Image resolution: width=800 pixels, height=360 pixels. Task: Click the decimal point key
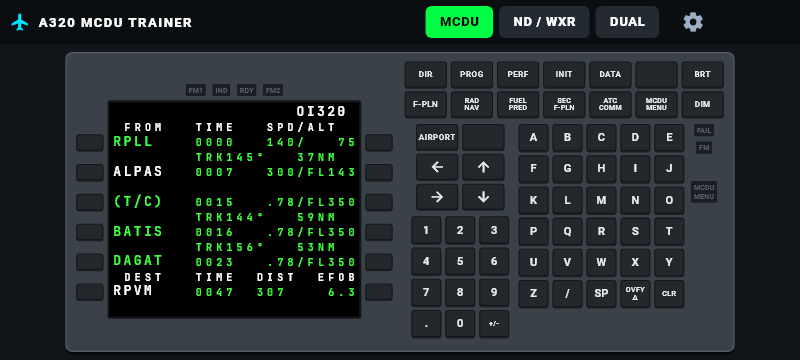[x=426, y=324]
